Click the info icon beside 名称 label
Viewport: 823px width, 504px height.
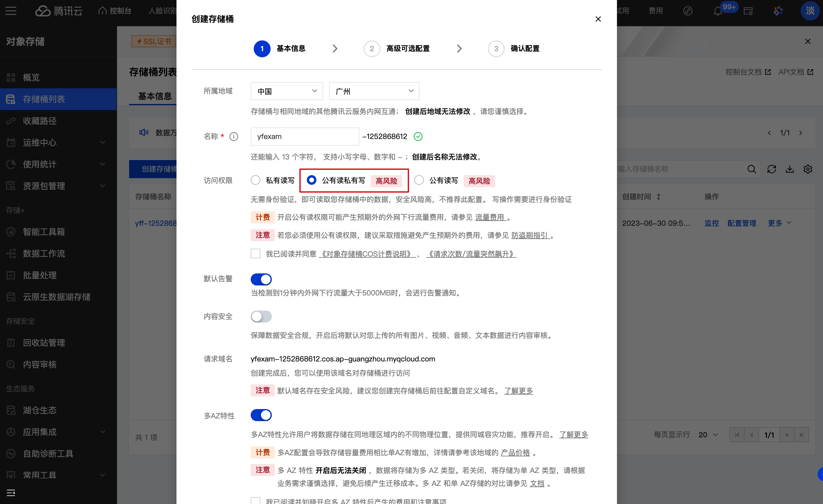click(x=234, y=137)
